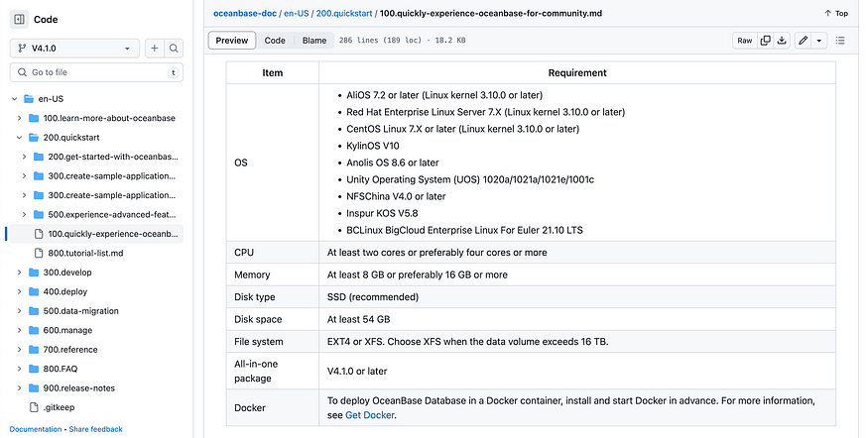Collapse the 200.quickstart folder
Image resolution: width=868 pixels, height=438 pixels.
click(x=21, y=137)
